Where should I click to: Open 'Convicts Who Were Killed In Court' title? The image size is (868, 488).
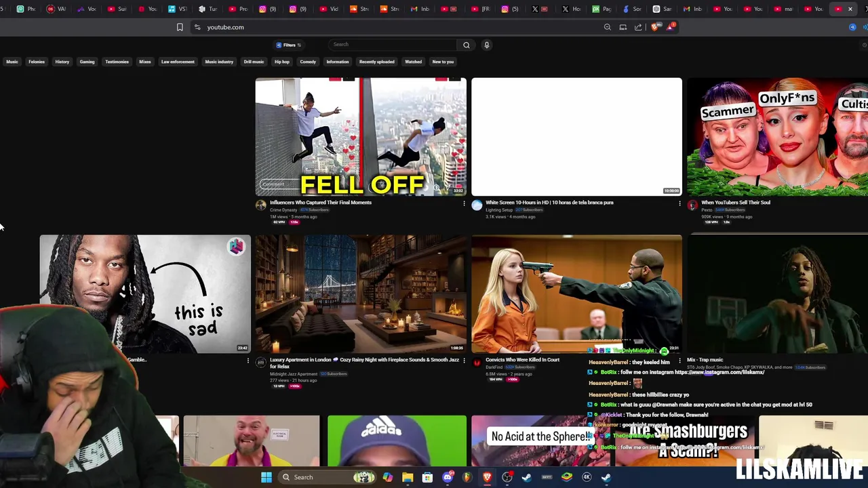(522, 360)
